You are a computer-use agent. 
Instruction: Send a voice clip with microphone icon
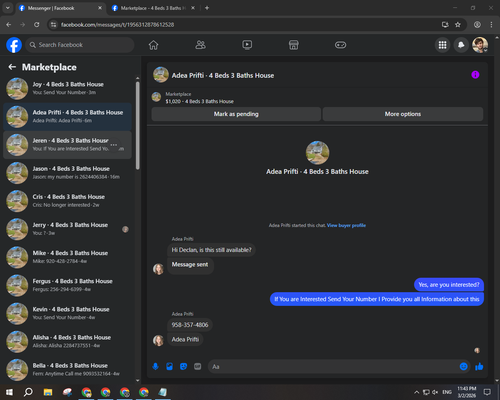tap(155, 367)
